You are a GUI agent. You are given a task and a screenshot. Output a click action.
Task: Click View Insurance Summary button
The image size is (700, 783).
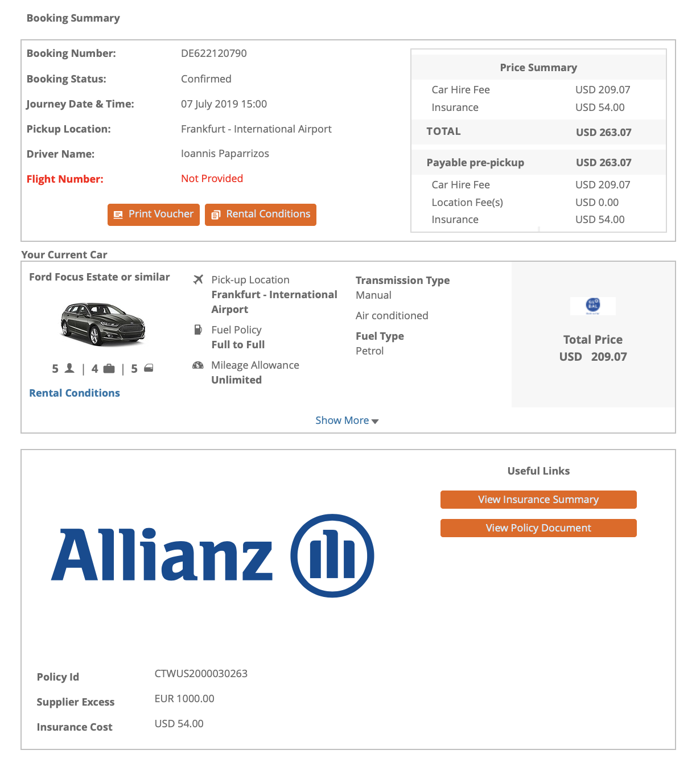538,500
